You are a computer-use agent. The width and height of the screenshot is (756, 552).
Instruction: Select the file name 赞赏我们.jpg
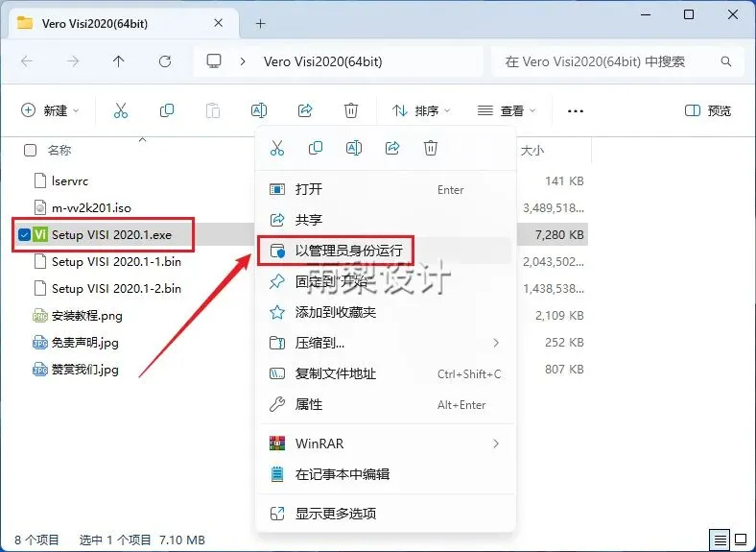point(84,370)
